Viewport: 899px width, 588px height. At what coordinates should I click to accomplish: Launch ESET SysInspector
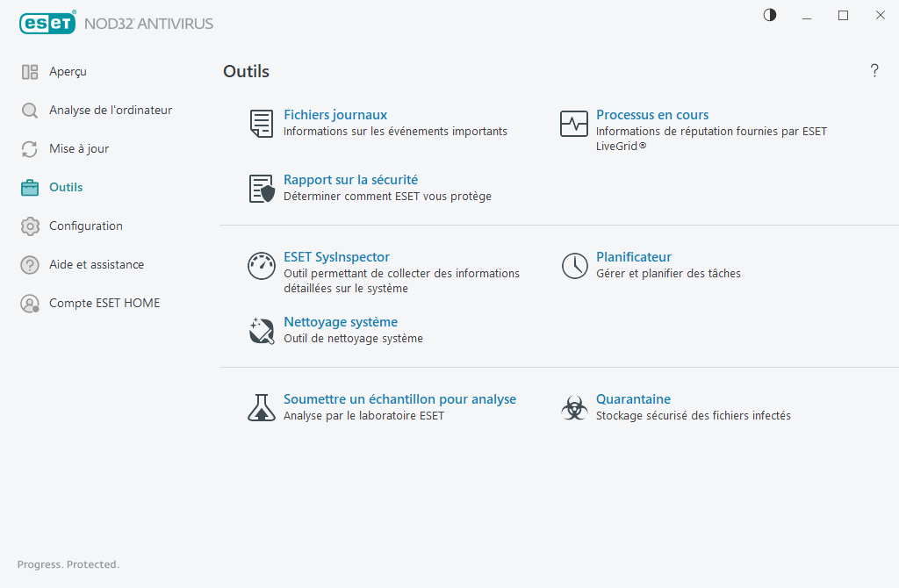(336, 256)
